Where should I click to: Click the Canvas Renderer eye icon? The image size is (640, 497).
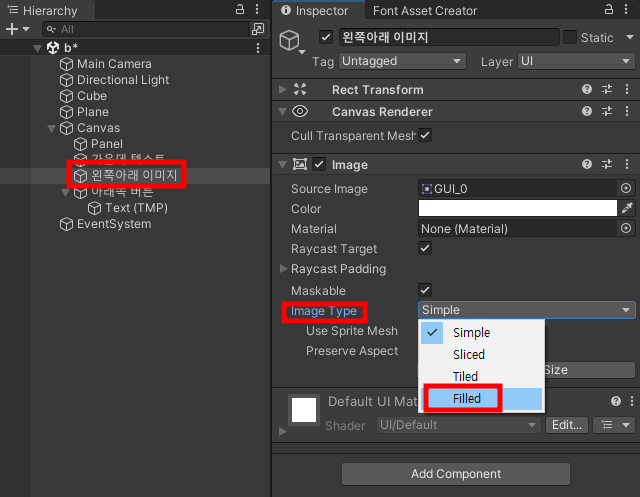tap(300, 111)
